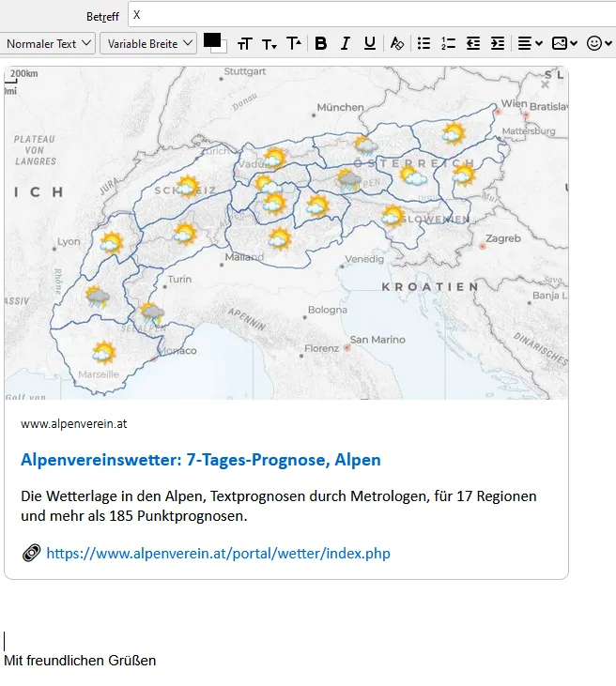
Task: Open the insert image dropdown
Action: point(564,43)
